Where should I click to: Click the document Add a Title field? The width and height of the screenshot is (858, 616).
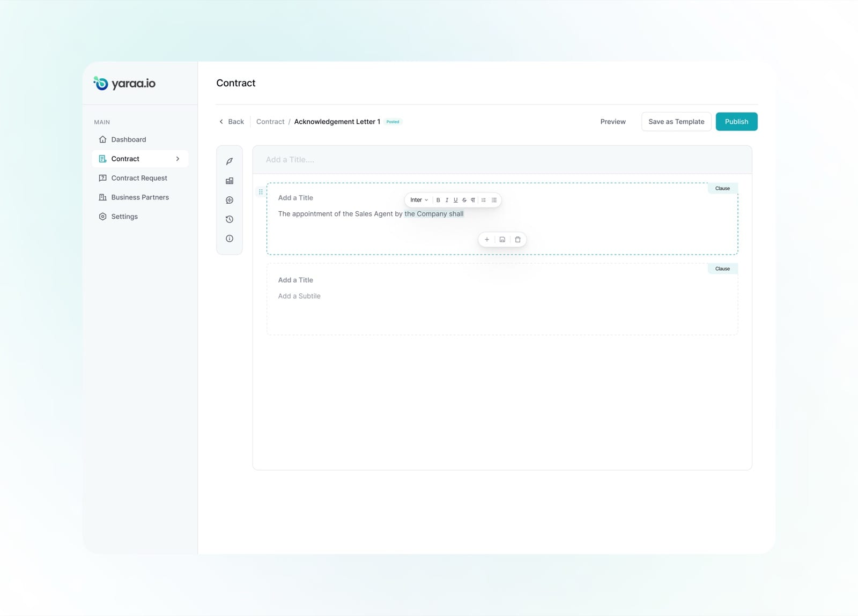[x=502, y=160]
